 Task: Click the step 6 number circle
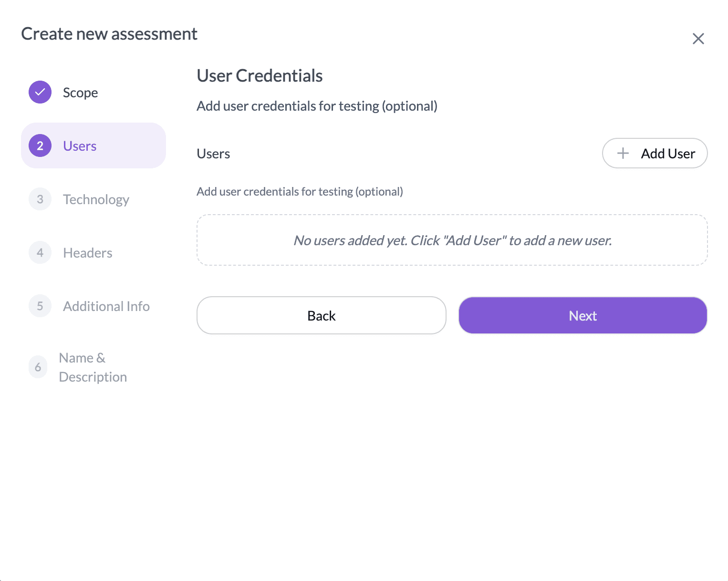[x=38, y=367]
